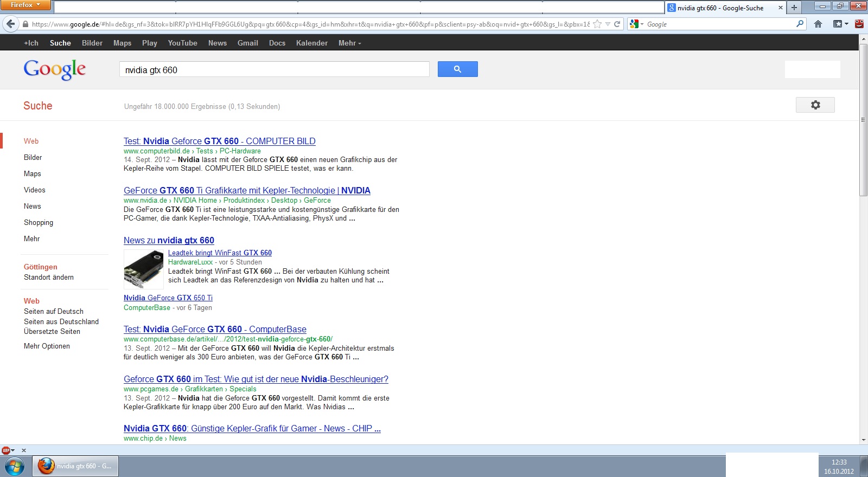Open News in the black Google bar
This screenshot has height=477, width=868.
tap(218, 43)
